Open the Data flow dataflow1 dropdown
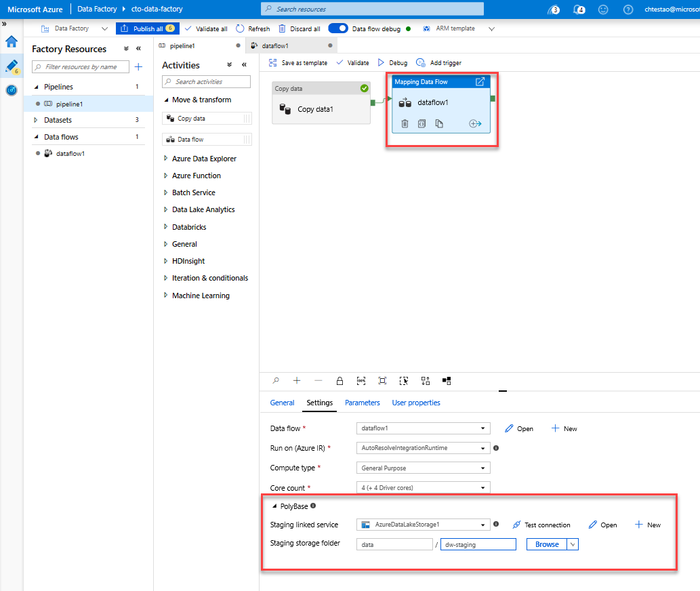This screenshot has width=700, height=591. (x=424, y=428)
